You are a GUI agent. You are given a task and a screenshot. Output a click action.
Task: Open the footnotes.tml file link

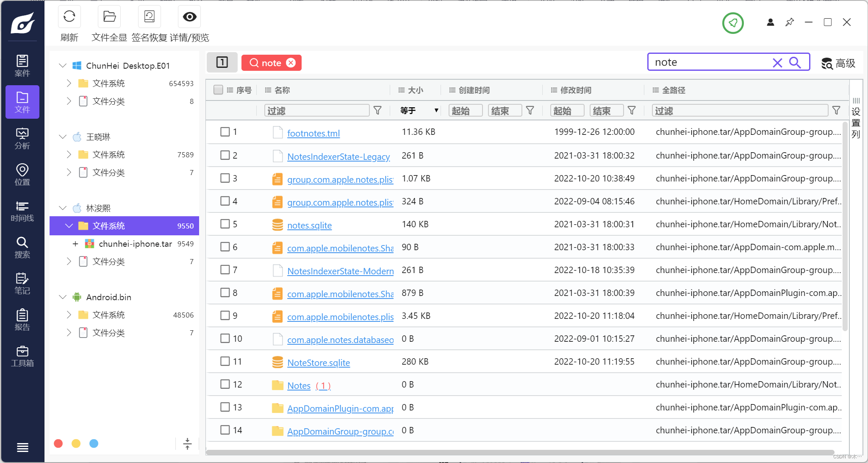(x=313, y=133)
